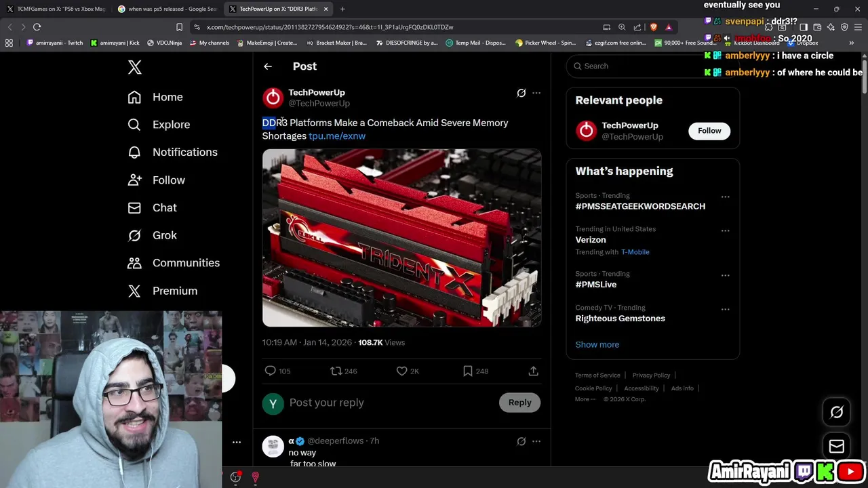Image resolution: width=868 pixels, height=488 pixels.
Task: Click Grok icon on deeperflows reply
Action: coord(521,441)
